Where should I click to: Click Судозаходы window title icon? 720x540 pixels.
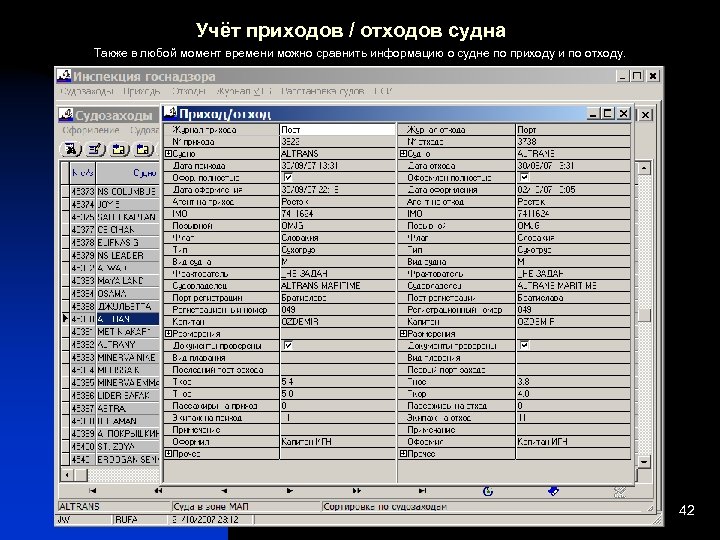tap(66, 114)
